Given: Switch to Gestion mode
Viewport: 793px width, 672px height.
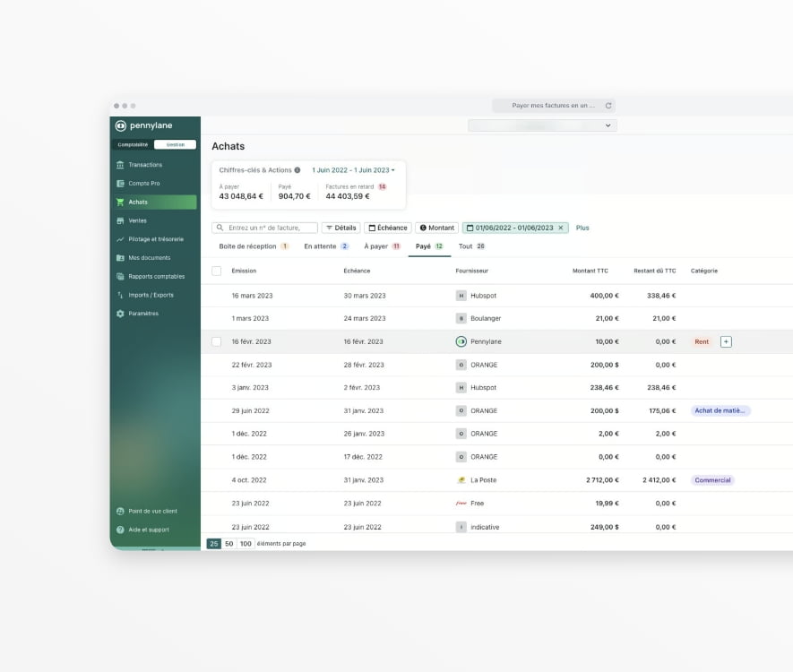Looking at the screenshot, I should point(175,144).
